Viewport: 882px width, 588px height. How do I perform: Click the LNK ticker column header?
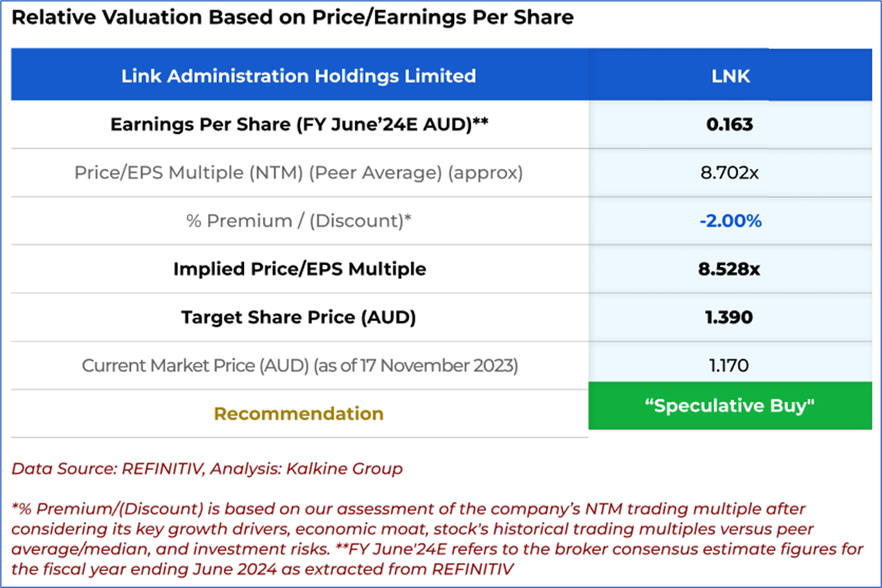[731, 76]
